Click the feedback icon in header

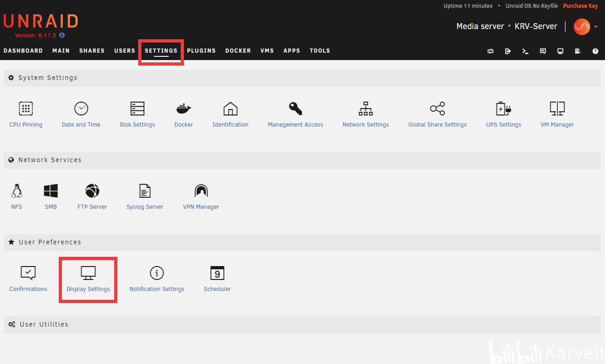pyautogui.click(x=543, y=51)
